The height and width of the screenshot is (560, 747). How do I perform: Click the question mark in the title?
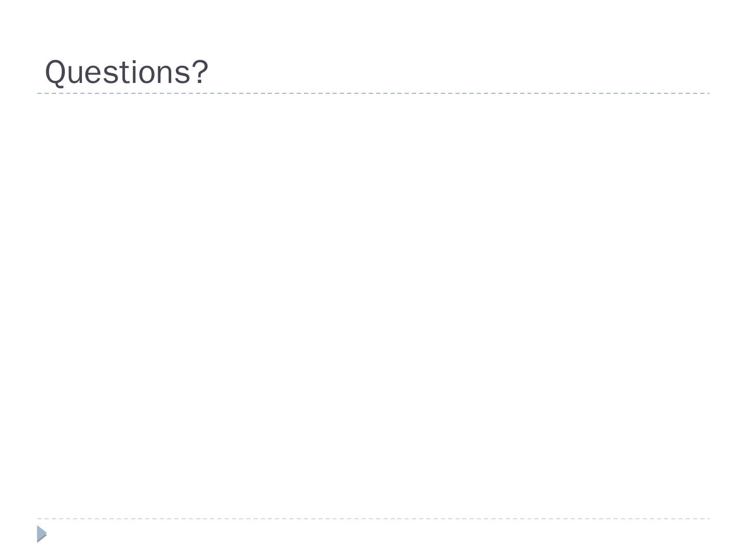coord(200,72)
